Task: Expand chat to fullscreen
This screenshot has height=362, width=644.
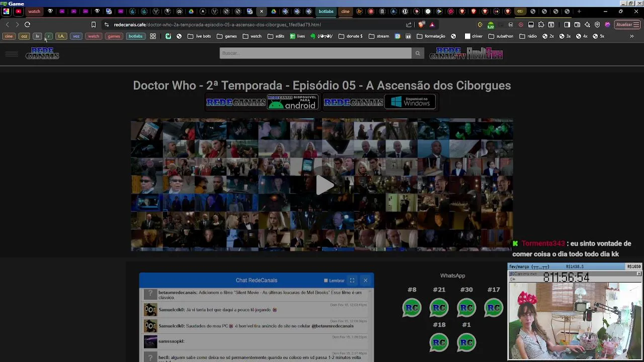Action: tap(352, 281)
